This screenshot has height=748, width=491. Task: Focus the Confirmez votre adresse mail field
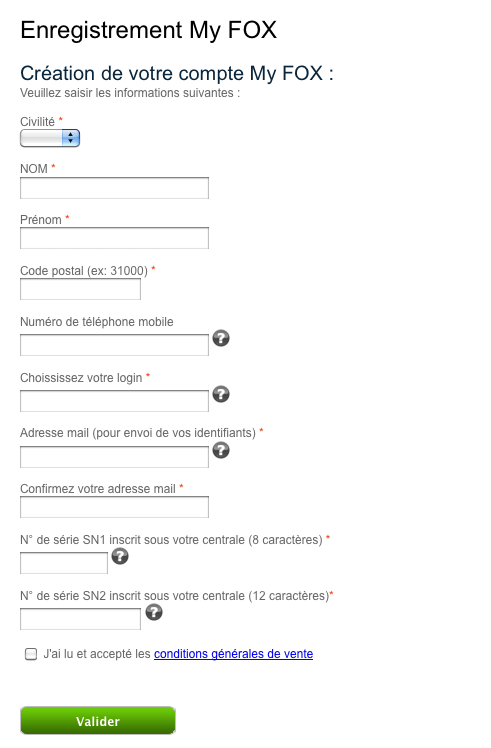(115, 507)
